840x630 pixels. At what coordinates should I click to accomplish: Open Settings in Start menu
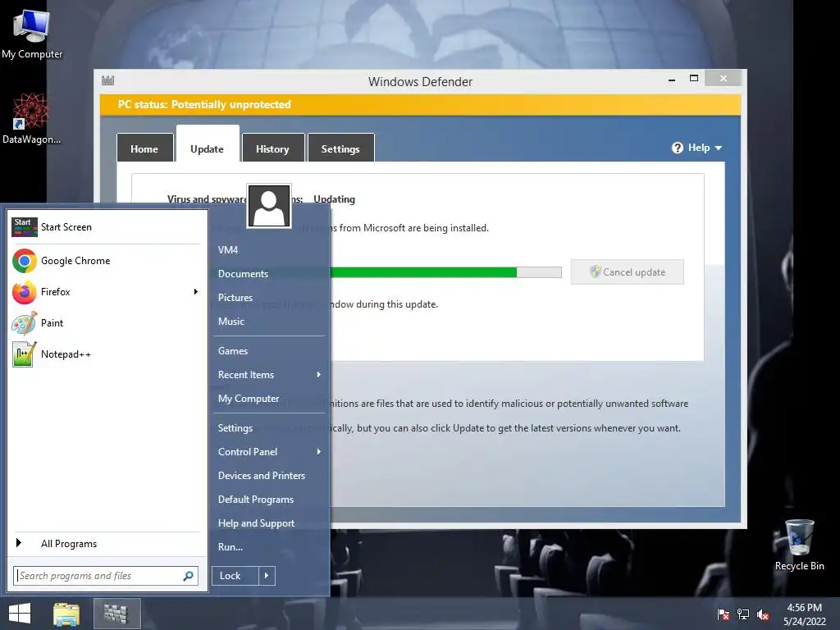tap(269, 428)
